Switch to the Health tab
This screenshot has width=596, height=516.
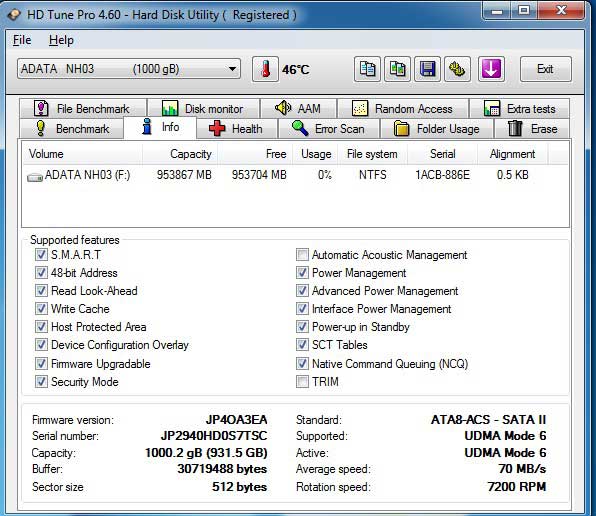click(x=237, y=128)
